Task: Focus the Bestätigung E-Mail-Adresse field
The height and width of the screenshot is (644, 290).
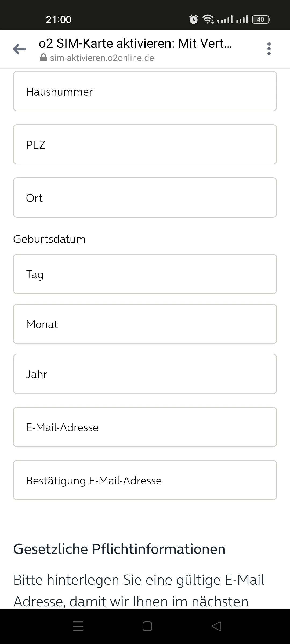Action: [145, 480]
